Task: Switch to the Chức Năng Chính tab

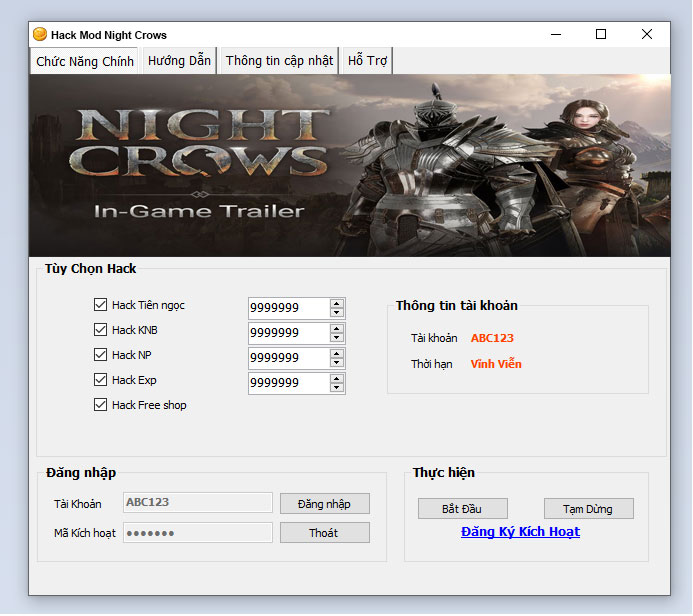Action: [84, 61]
